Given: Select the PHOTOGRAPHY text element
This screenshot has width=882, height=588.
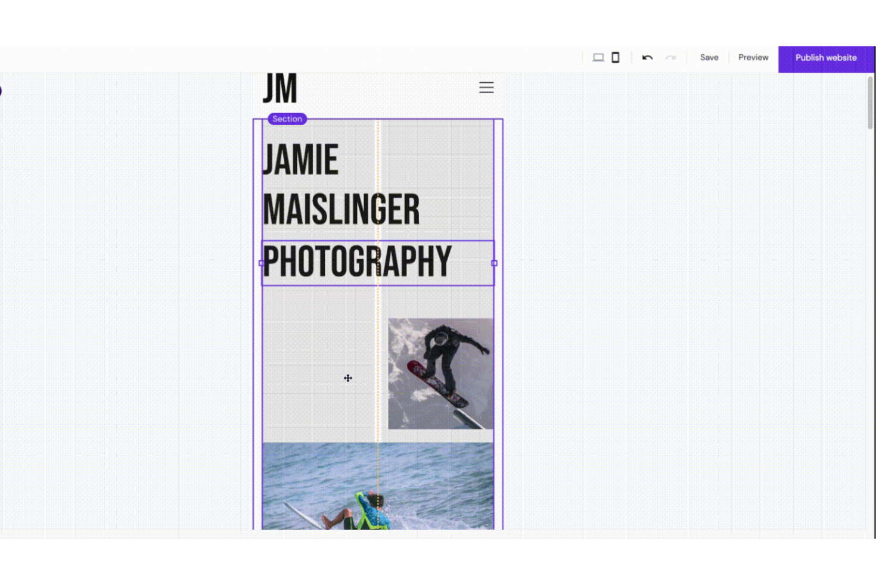Looking at the screenshot, I should pyautogui.click(x=357, y=262).
